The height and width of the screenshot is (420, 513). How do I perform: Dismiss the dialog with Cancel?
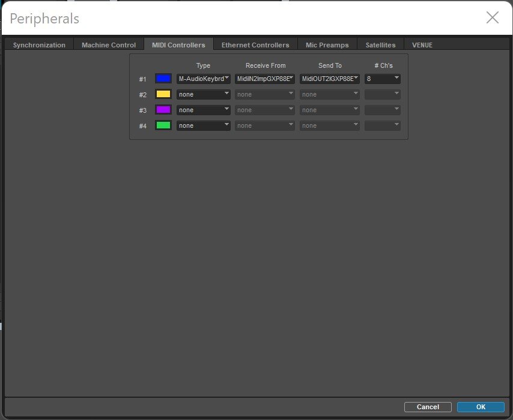(x=428, y=407)
